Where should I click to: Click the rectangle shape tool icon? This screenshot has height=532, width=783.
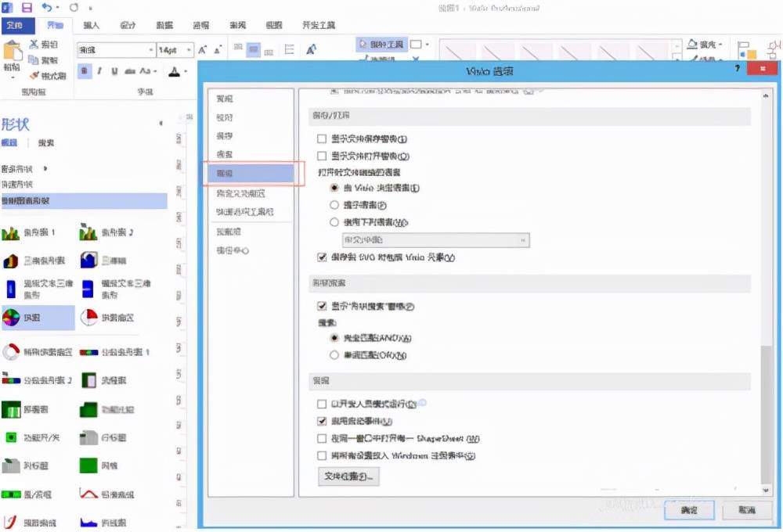(x=416, y=45)
